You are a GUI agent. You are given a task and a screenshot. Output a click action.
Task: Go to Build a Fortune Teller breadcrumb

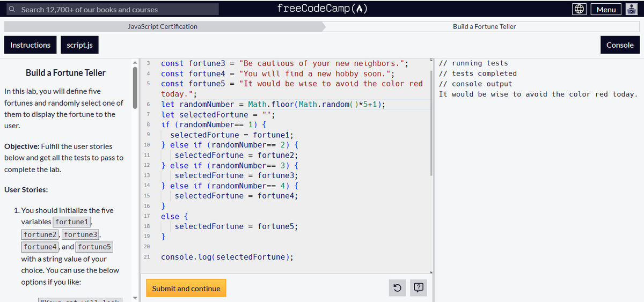(x=484, y=26)
